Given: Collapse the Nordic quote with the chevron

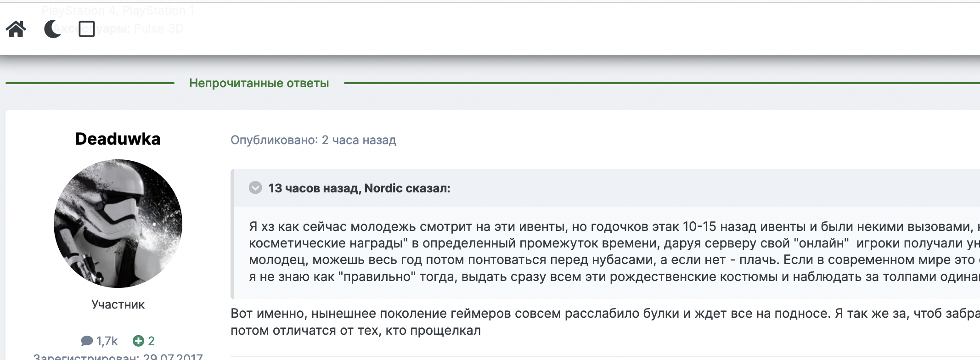Looking at the screenshot, I should pos(255,188).
